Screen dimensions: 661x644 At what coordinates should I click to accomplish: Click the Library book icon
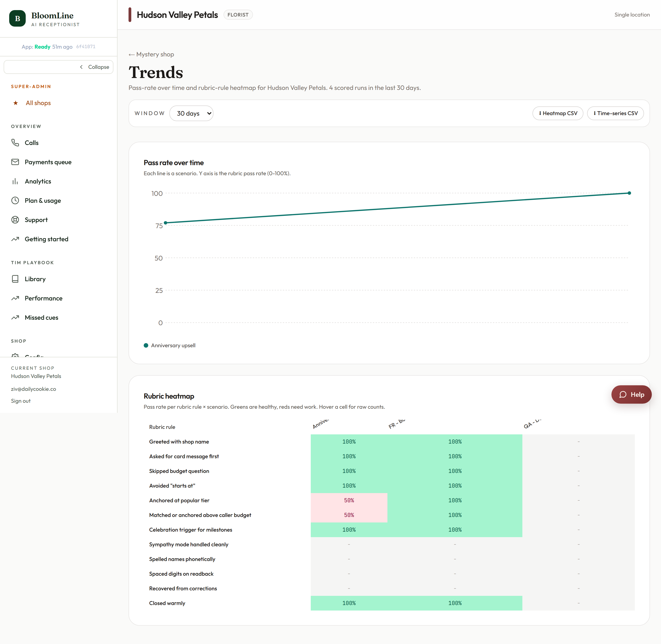(x=15, y=279)
